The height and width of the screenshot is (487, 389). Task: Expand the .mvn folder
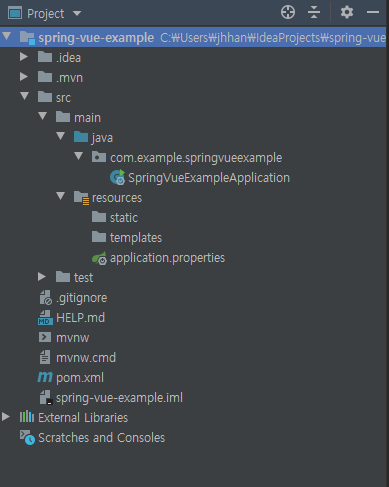(24, 77)
